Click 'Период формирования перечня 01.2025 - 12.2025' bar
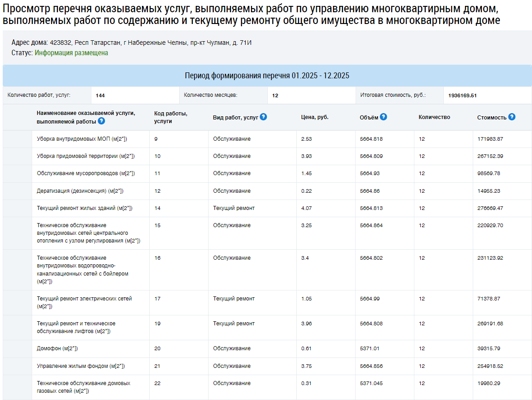Image resolution: width=532 pixels, height=400 pixels. (267, 75)
